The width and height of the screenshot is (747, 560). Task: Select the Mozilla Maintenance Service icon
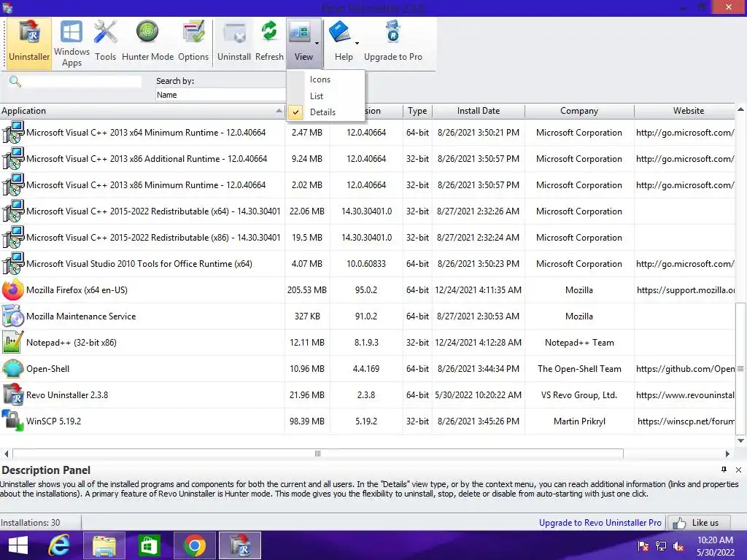[13, 316]
